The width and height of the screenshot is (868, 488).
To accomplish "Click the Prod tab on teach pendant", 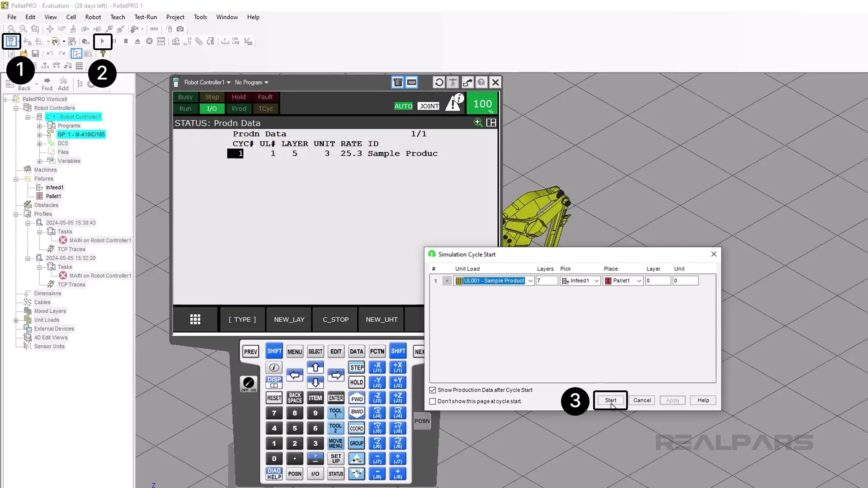I will [238, 108].
